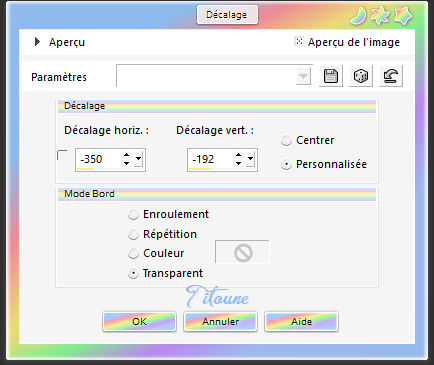
Task: Click the right star icon in title bar
Action: pyautogui.click(x=403, y=16)
